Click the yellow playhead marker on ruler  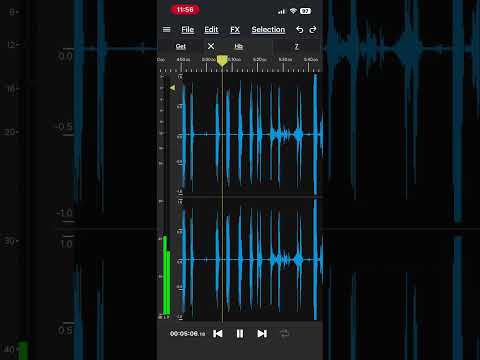tap(222, 61)
